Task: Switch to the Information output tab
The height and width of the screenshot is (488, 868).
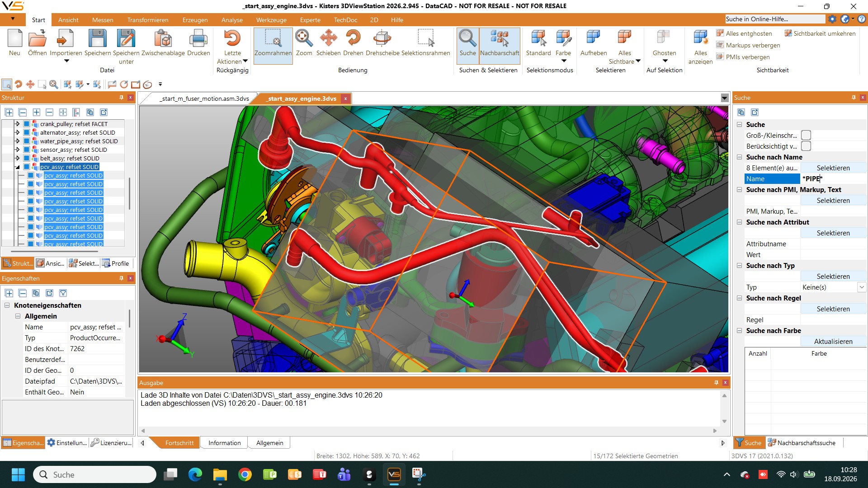Action: point(224,443)
